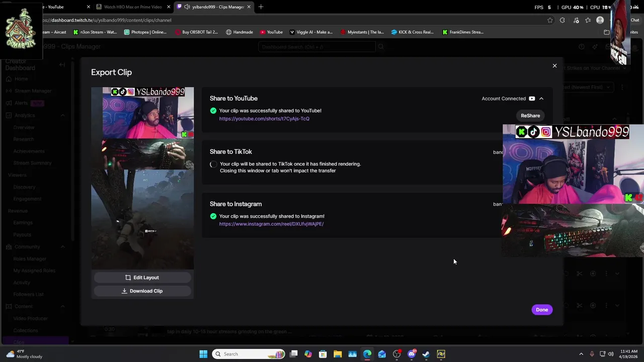Open the Photopea Online bookmark
Image resolution: width=644 pixels, height=362 pixels.
coord(145,32)
